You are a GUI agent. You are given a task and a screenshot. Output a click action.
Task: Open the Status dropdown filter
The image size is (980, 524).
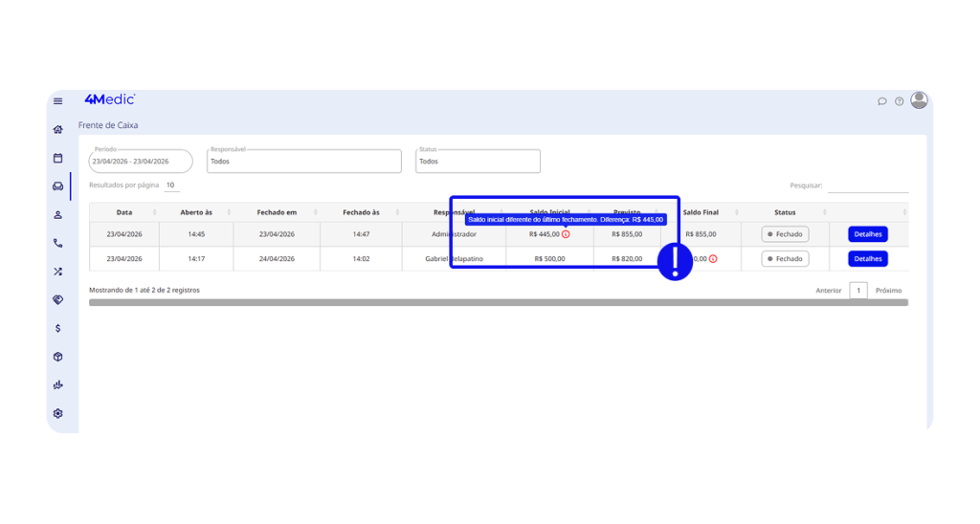(x=478, y=162)
